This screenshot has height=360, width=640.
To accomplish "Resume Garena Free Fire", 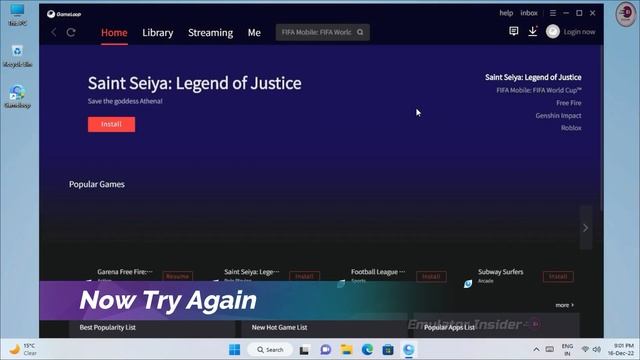I will pos(178,276).
